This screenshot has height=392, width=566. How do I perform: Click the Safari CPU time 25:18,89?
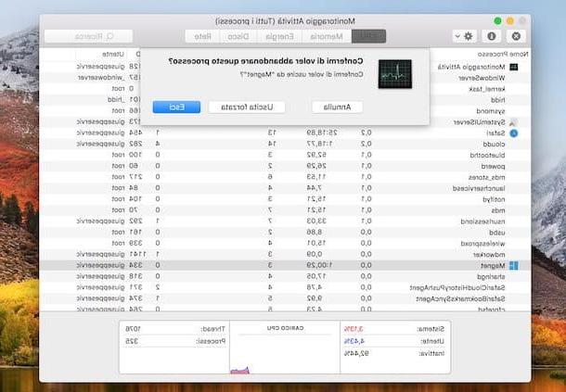pyautogui.click(x=322, y=133)
